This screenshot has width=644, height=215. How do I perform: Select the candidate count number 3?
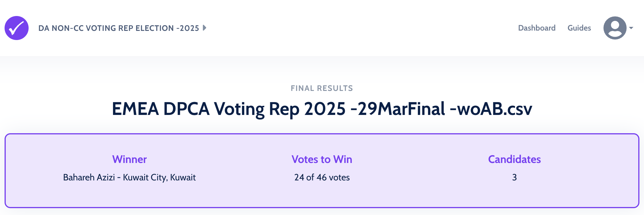click(514, 177)
